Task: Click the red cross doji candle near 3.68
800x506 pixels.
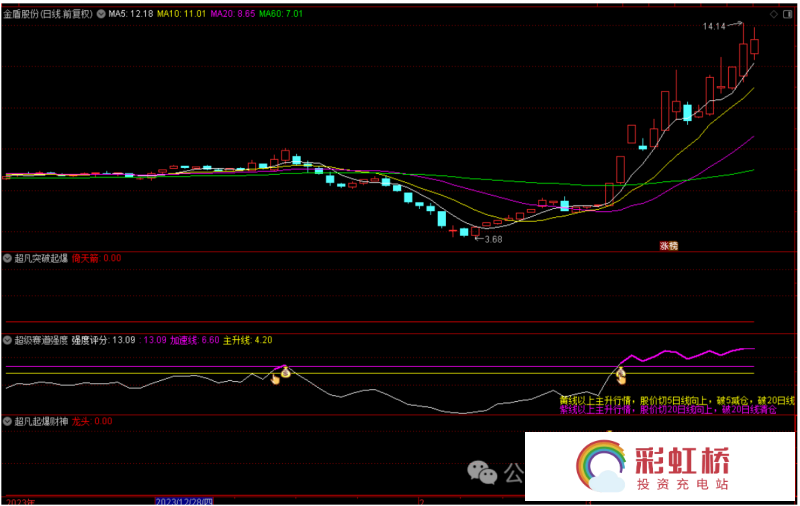Action: pos(453,231)
